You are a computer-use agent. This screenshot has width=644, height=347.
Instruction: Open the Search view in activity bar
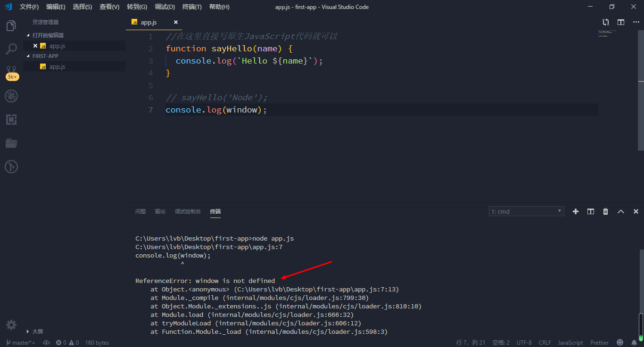tap(11, 49)
